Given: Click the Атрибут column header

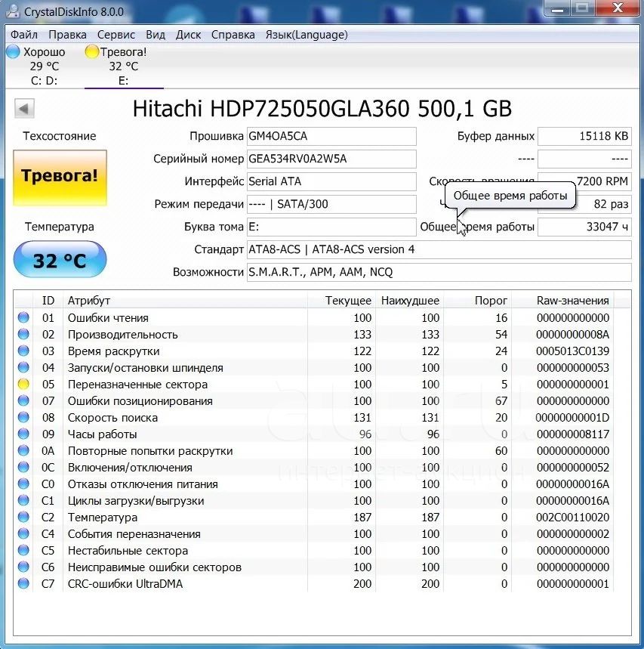Looking at the screenshot, I should coord(185,301).
